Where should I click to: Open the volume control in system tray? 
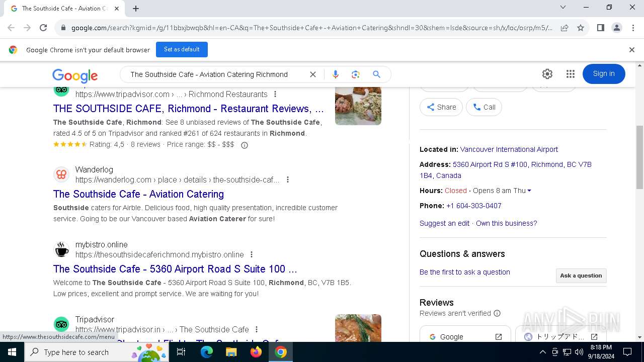click(579, 352)
